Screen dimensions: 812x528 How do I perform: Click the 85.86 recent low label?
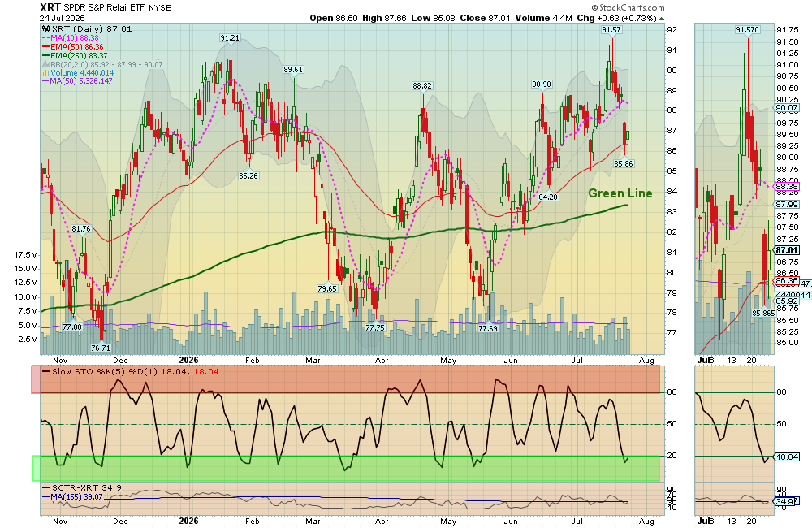[x=624, y=164]
